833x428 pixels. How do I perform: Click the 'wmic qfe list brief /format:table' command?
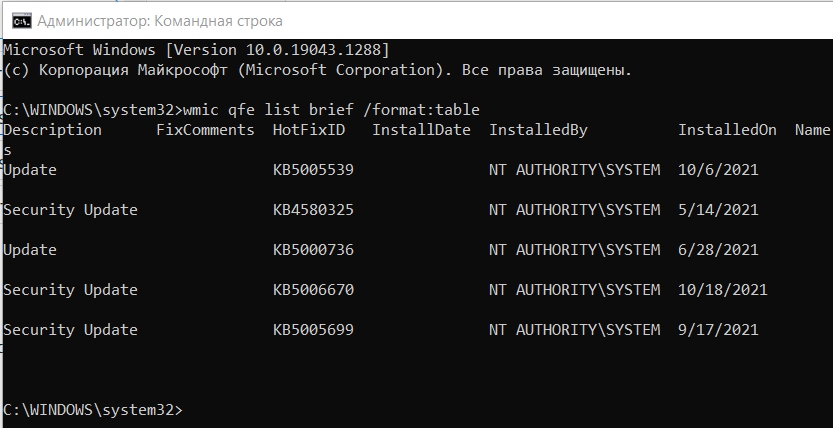click(x=331, y=110)
